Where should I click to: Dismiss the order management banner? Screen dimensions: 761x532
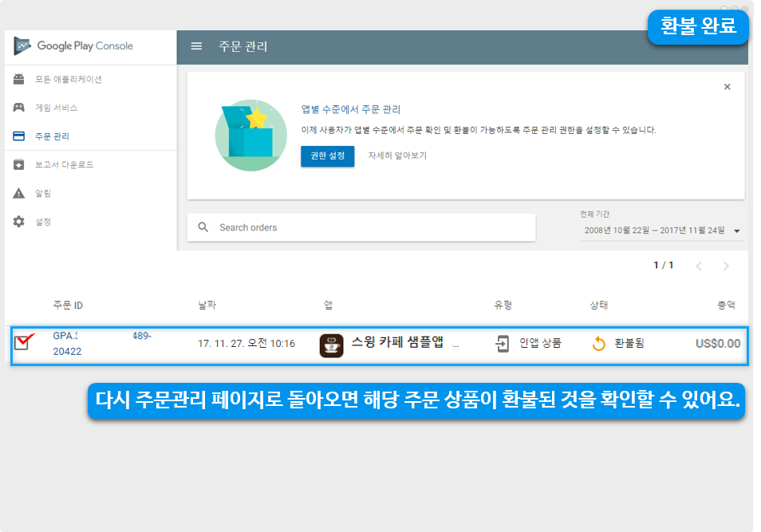click(x=727, y=87)
